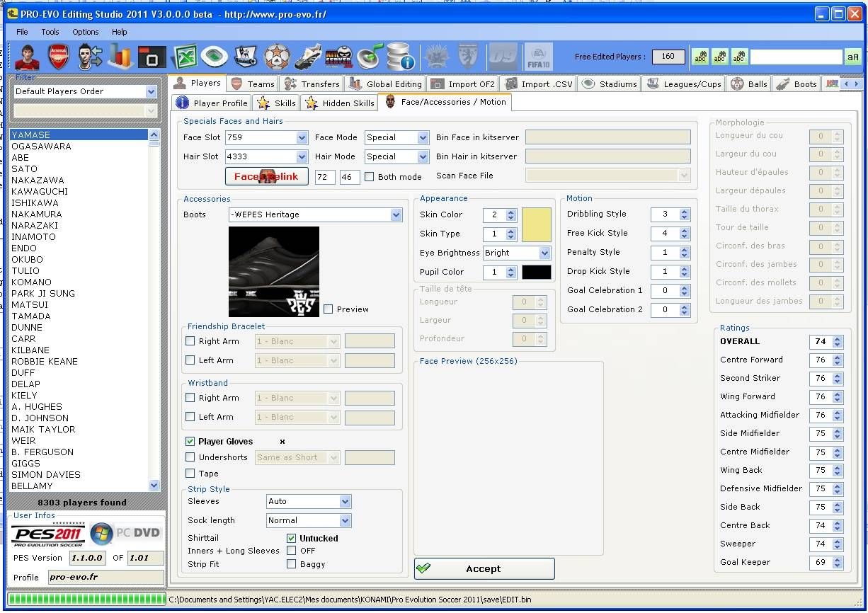
Task: Click the football boot toolbar icon
Action: pos(308,56)
